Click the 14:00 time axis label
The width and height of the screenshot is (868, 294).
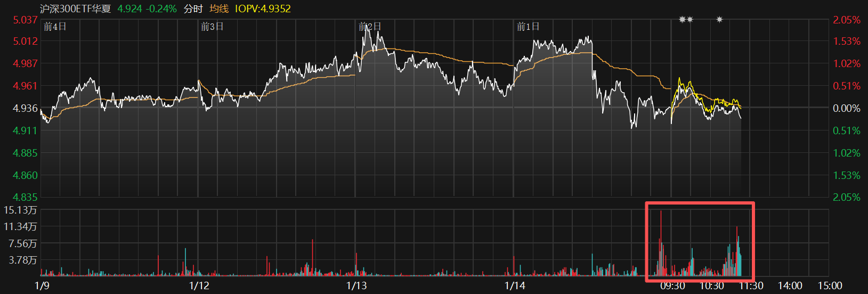790,286
